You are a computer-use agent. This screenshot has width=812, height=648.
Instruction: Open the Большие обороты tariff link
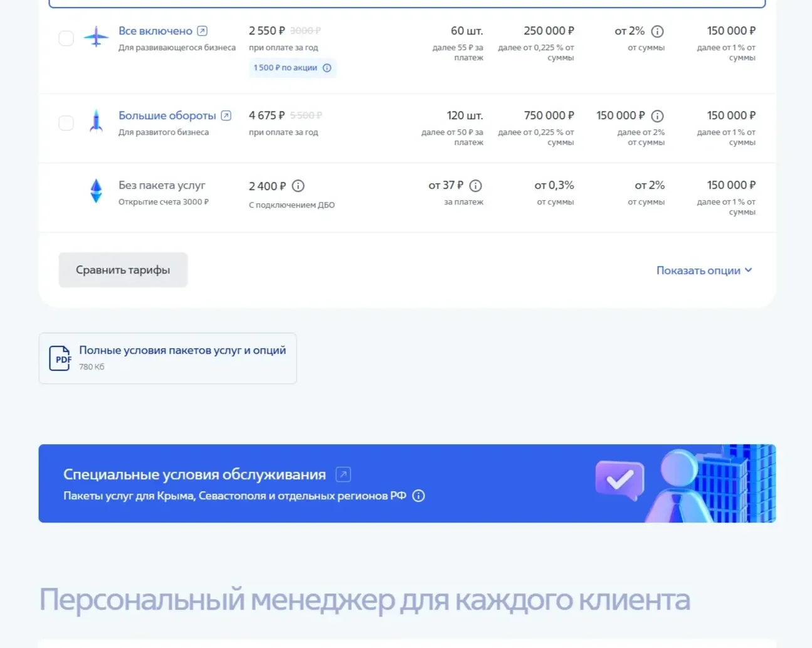tap(167, 115)
